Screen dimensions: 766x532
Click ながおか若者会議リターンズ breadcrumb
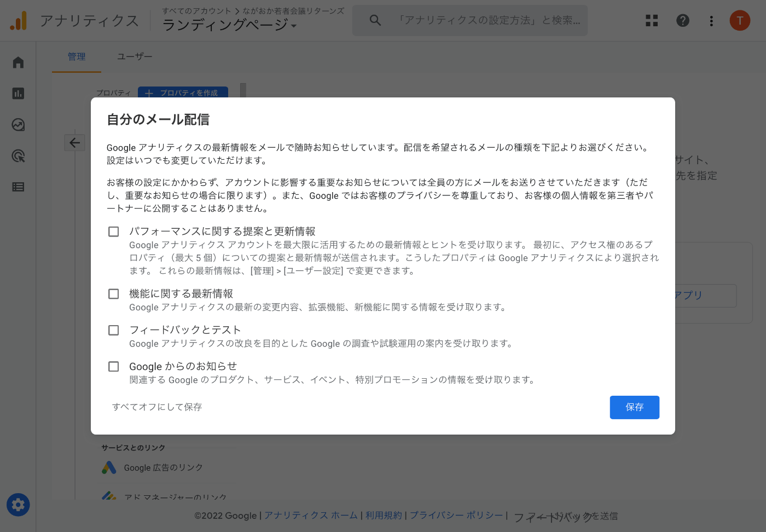293,10
